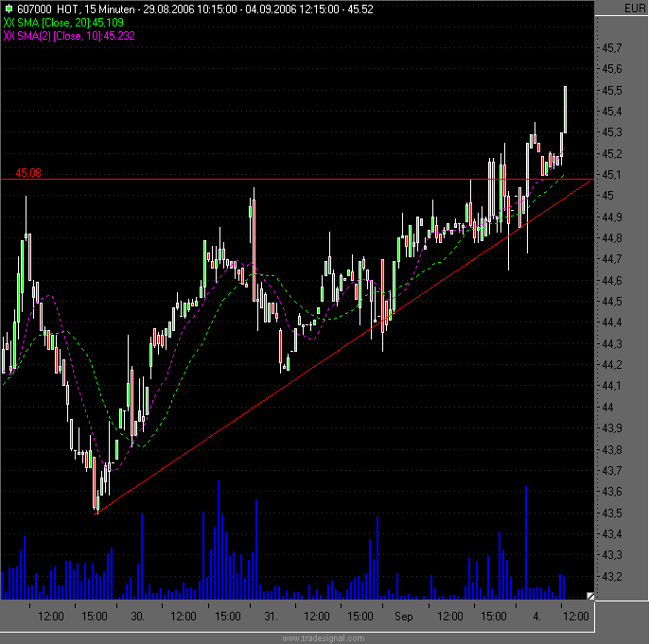Click the '44,3' price axis label
Image resolution: width=649 pixels, height=644 pixels.
coord(612,343)
